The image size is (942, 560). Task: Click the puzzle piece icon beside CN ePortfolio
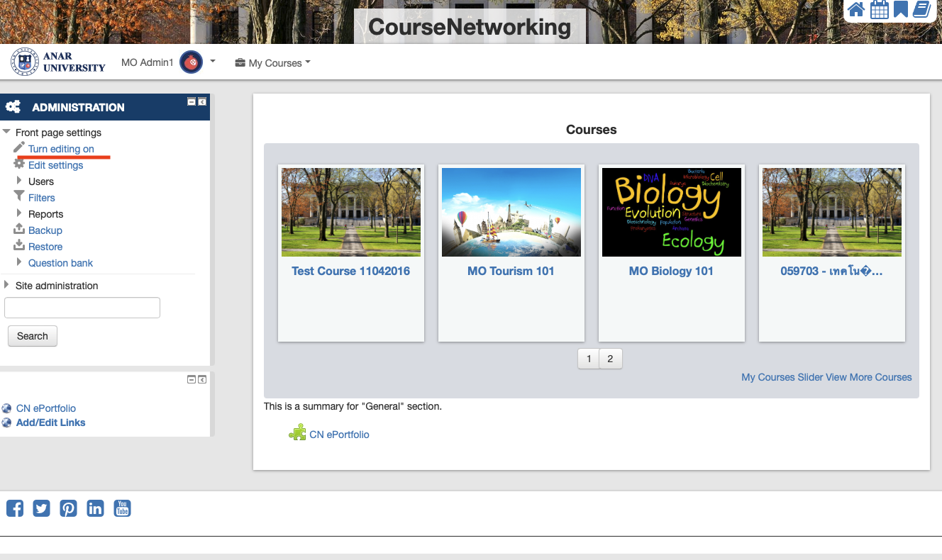coord(297,432)
